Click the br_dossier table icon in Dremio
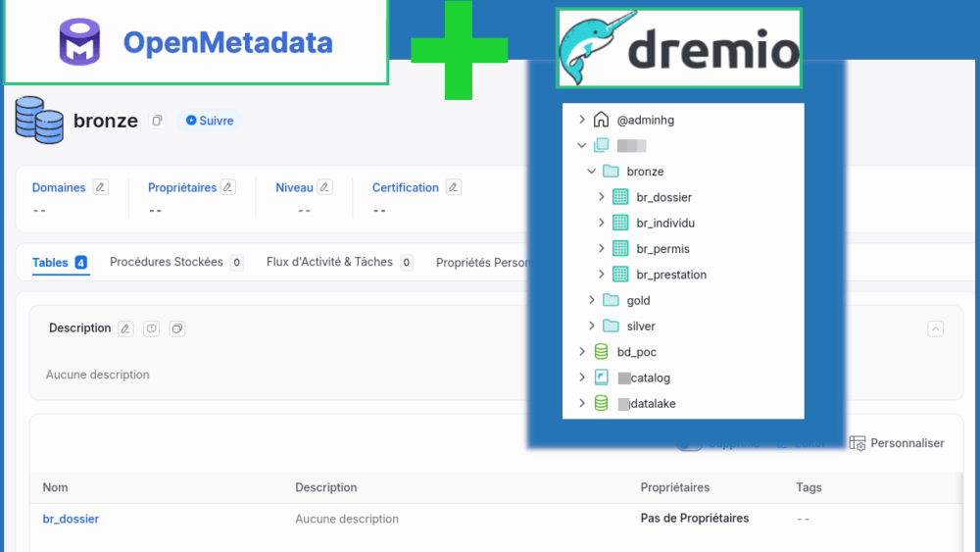The height and width of the screenshot is (552, 980). tap(620, 197)
